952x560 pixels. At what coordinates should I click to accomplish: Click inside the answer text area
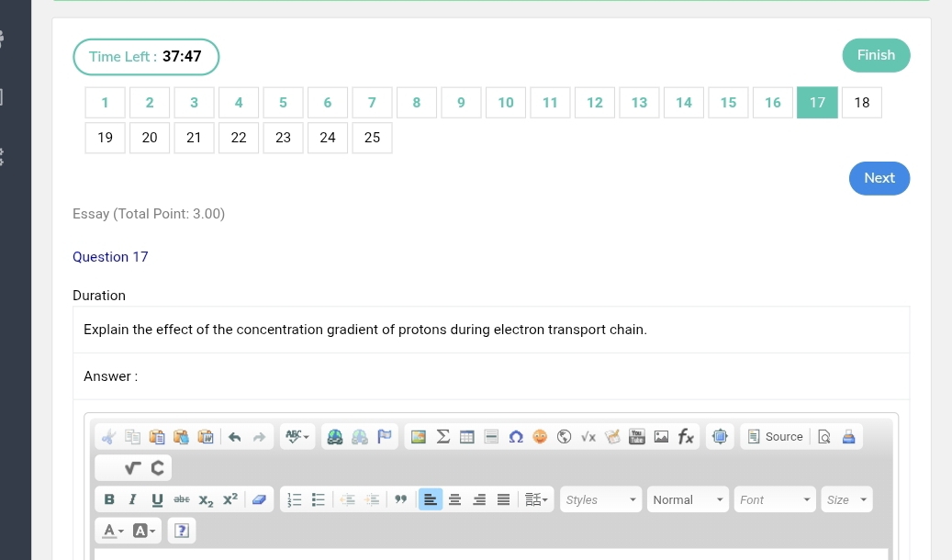click(491, 554)
